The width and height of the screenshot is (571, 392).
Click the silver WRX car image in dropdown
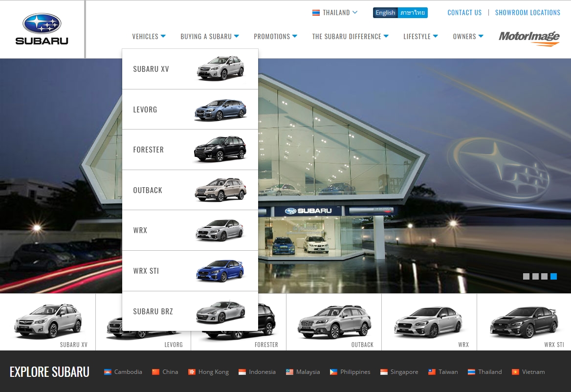(220, 230)
